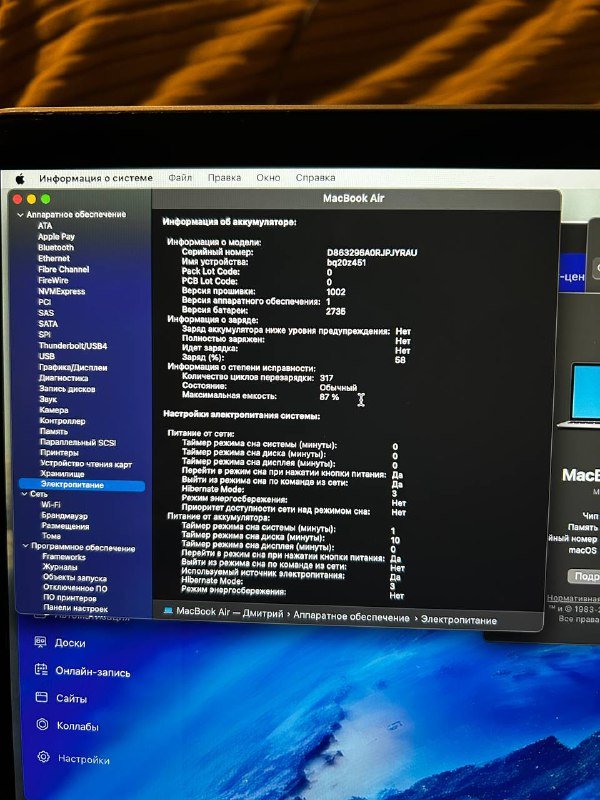This screenshot has width=600, height=800.
Task: Click the maximum capacity value 87 %
Action: pos(329,397)
